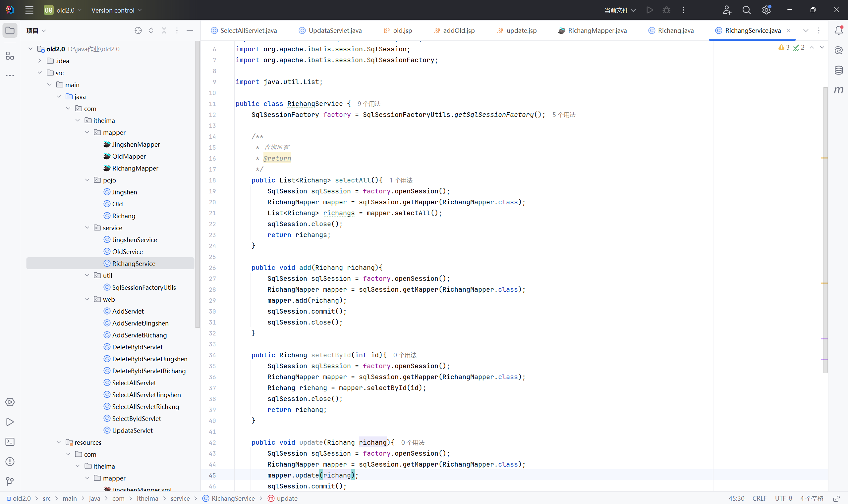The width and height of the screenshot is (848, 504).
Task: Switch to the RichangMapper.java tab
Action: (597, 30)
